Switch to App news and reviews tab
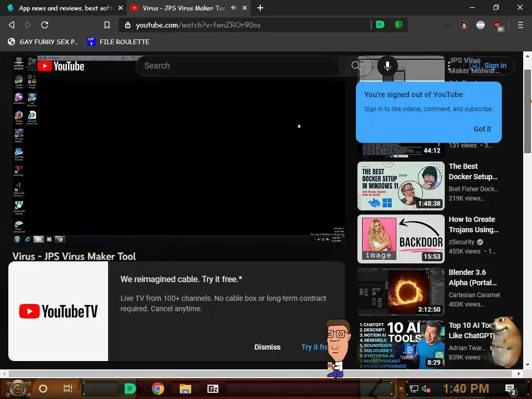Viewport: 532px width, 399px height. pos(64,8)
